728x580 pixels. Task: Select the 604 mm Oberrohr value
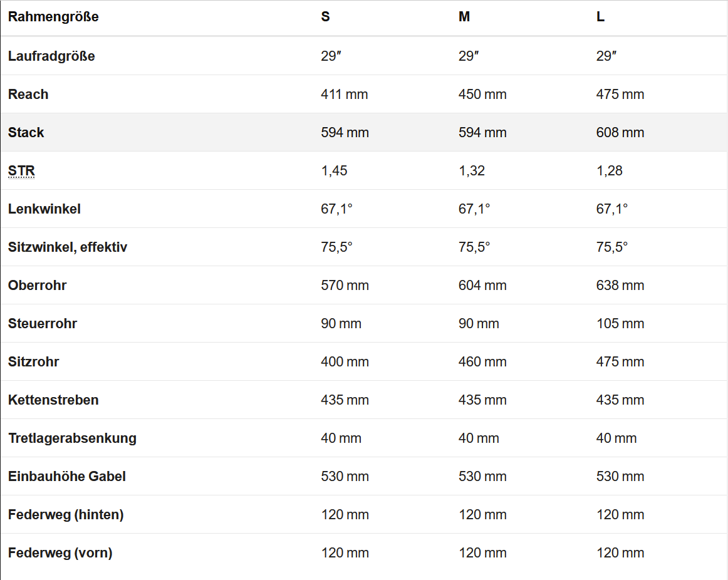482,286
